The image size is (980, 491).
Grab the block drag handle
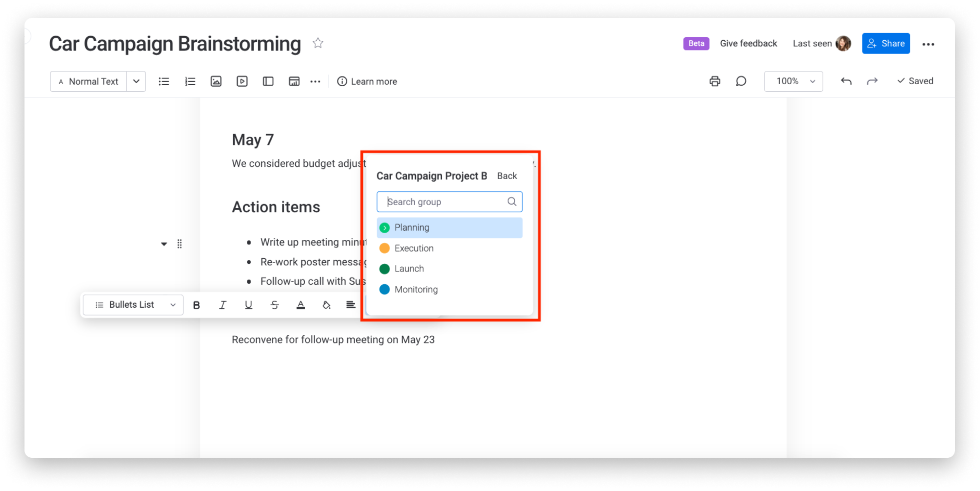(180, 244)
